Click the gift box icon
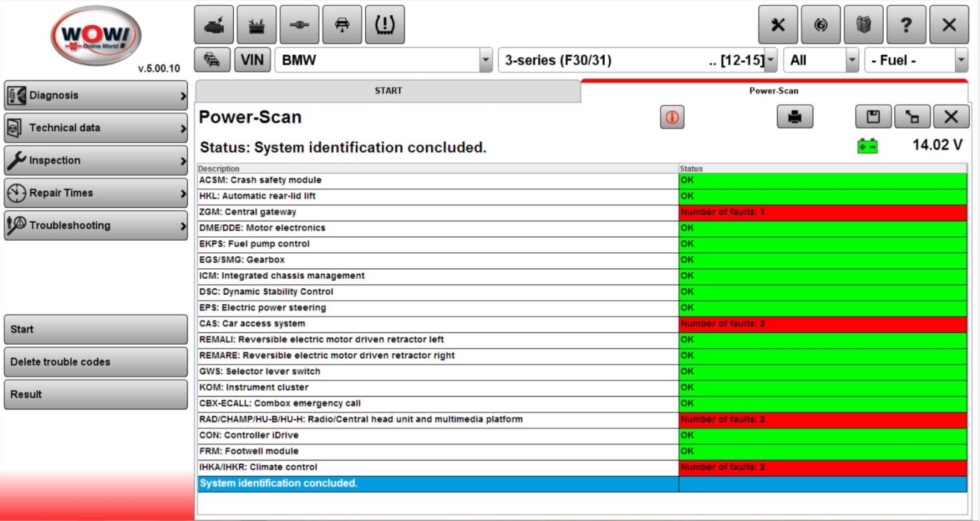The image size is (980, 521). [863, 25]
